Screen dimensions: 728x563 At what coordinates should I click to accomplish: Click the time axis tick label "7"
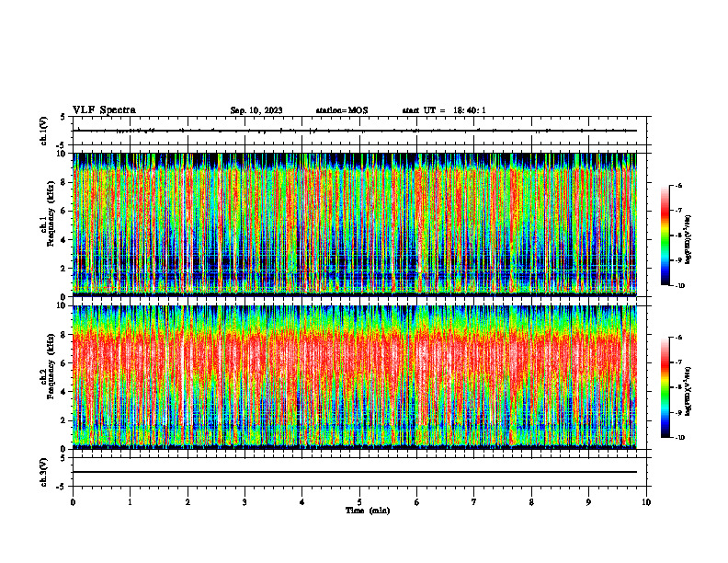click(x=474, y=502)
